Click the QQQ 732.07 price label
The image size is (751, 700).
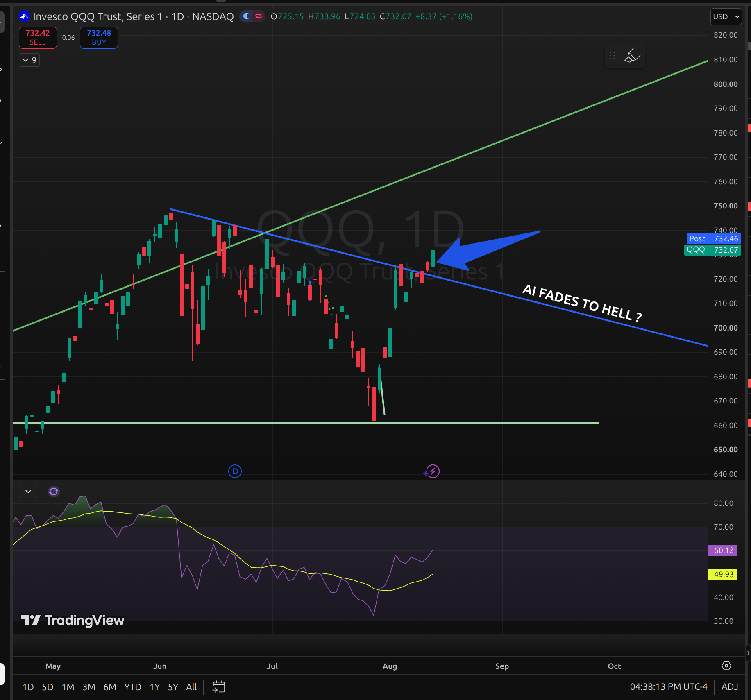click(712, 250)
